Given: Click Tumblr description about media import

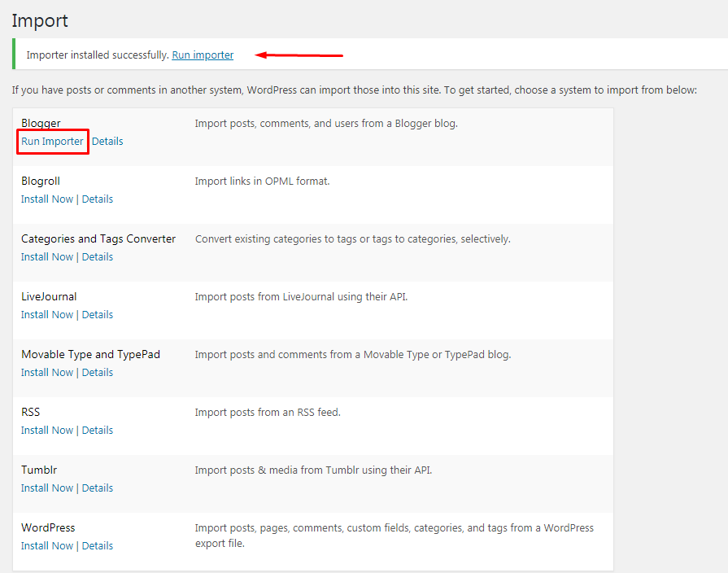Looking at the screenshot, I should [313, 470].
